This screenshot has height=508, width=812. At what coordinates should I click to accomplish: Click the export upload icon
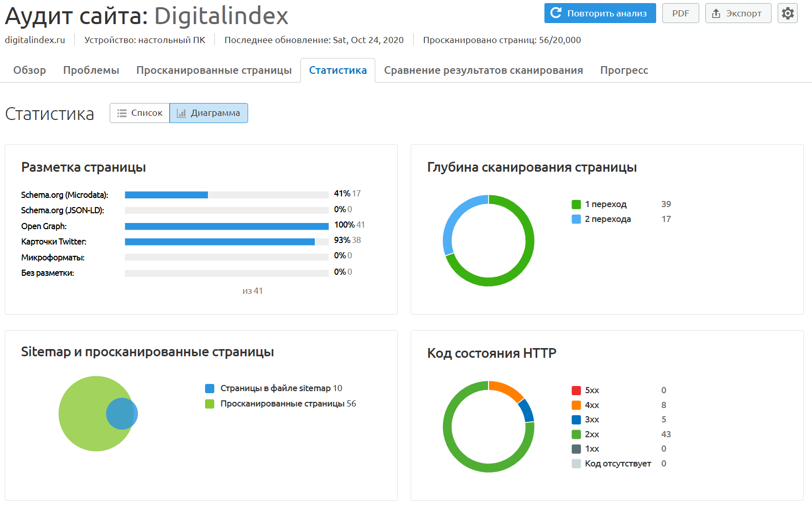tap(716, 13)
